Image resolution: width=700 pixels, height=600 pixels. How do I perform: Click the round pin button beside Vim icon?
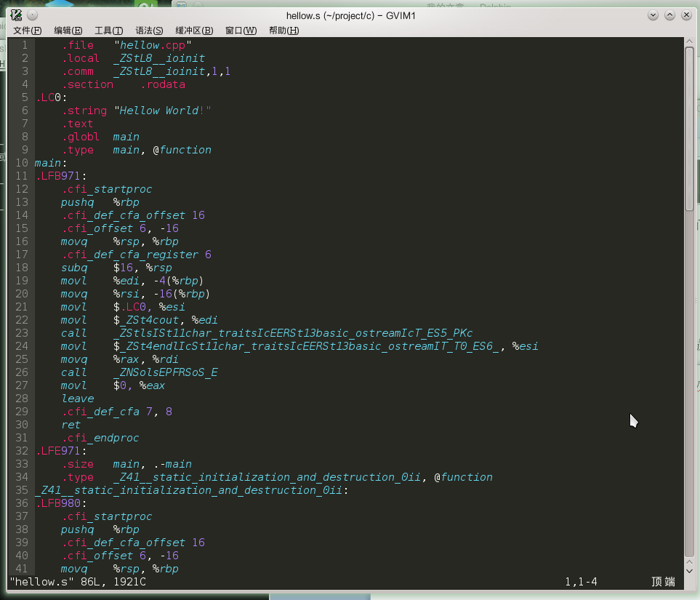32,16
